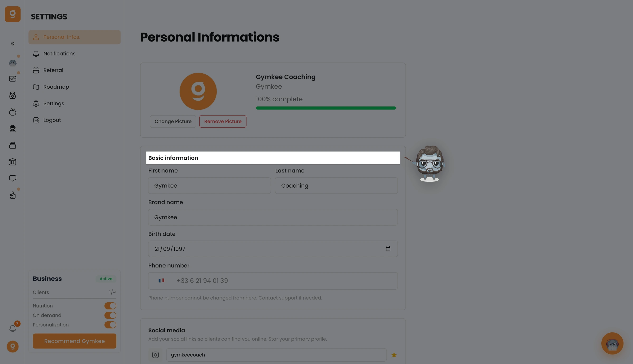The width and height of the screenshot is (633, 364).
Task: Open the jar products icon in the left rail
Action: [x=13, y=145]
